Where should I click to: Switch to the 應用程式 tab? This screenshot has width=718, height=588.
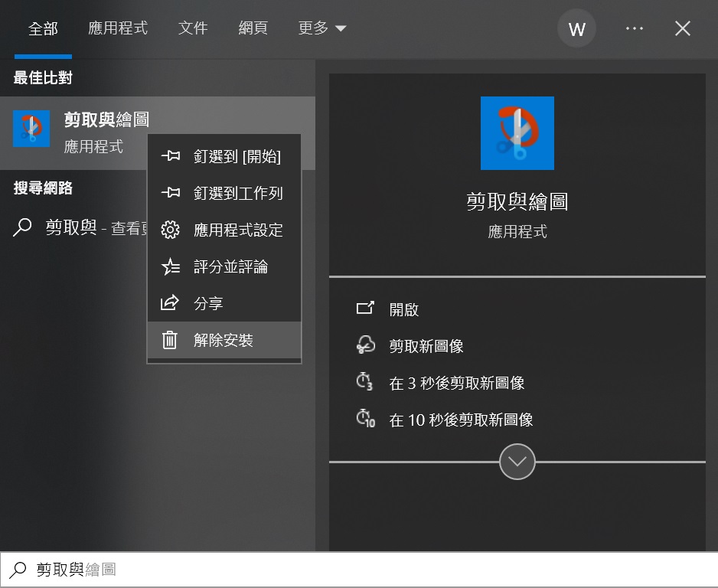tap(118, 28)
